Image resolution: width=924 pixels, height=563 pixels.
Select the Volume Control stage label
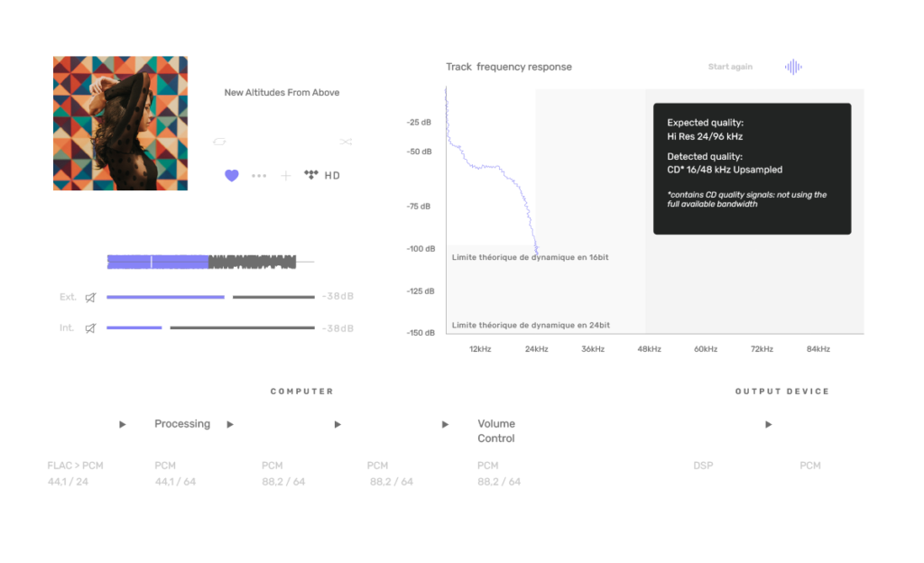click(x=496, y=431)
